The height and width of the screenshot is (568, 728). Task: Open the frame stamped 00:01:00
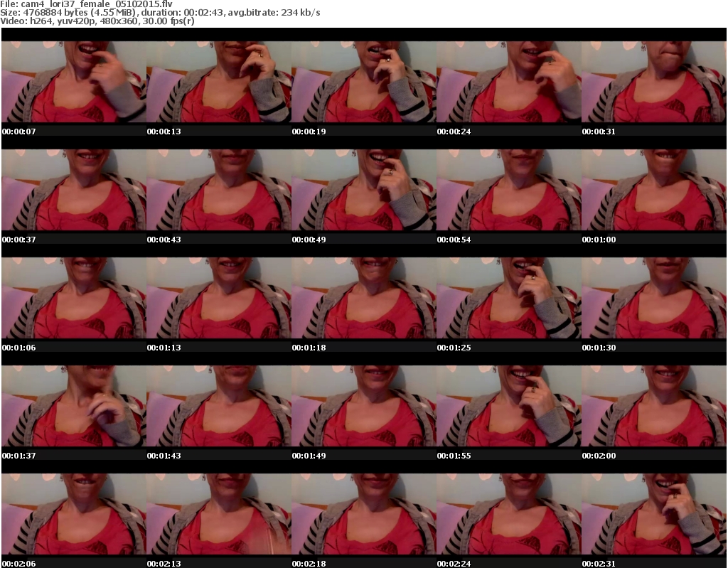[654, 190]
